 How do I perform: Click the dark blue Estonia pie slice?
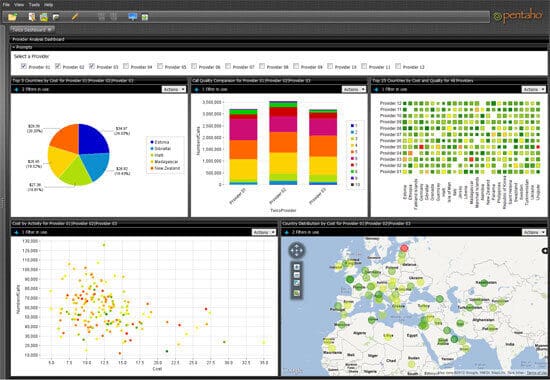[x=91, y=139]
